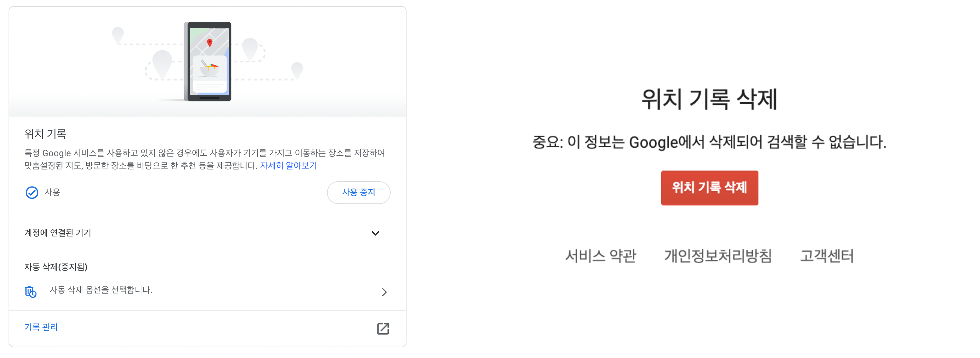Click the right arrow icon on the auto-delete row
The image size is (980, 358).
pos(385,292)
